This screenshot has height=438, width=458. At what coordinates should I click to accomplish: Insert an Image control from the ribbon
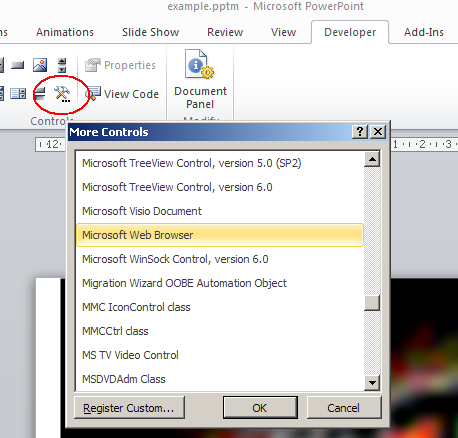[40, 65]
